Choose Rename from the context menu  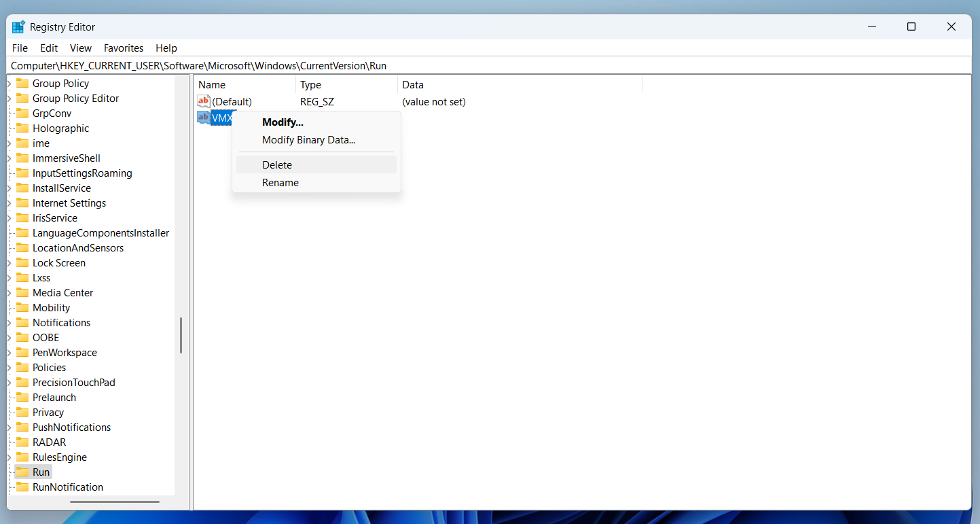pyautogui.click(x=316, y=182)
